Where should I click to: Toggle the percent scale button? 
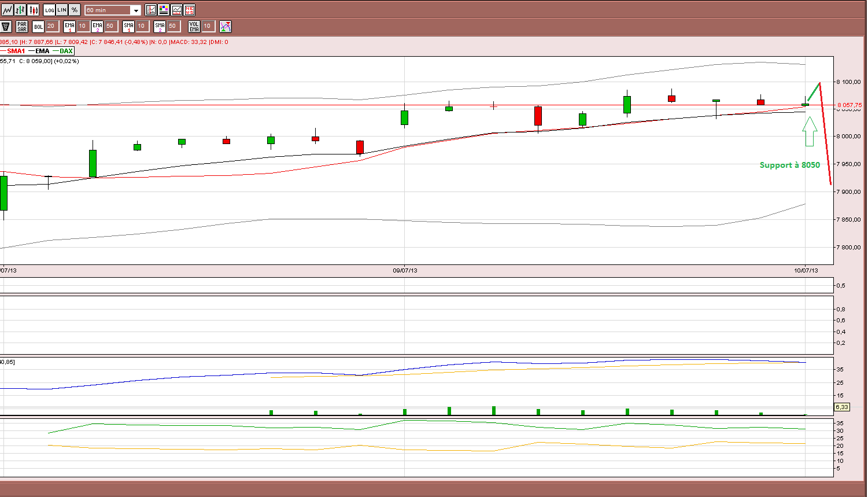pos(75,10)
